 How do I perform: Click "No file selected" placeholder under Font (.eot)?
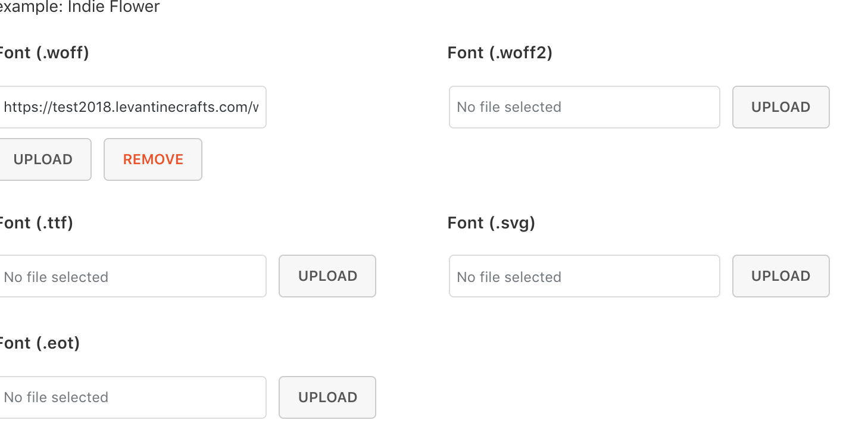56,397
